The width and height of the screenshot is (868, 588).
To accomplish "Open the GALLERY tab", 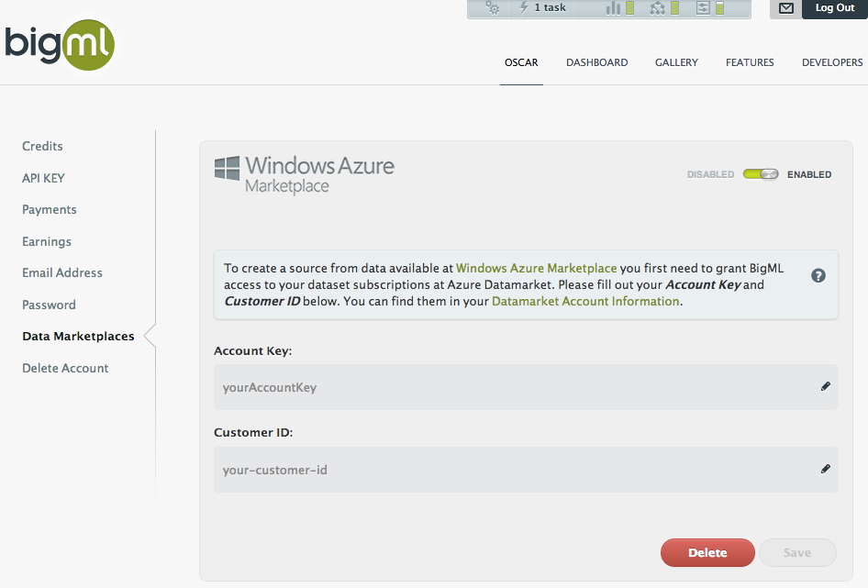I will [676, 62].
